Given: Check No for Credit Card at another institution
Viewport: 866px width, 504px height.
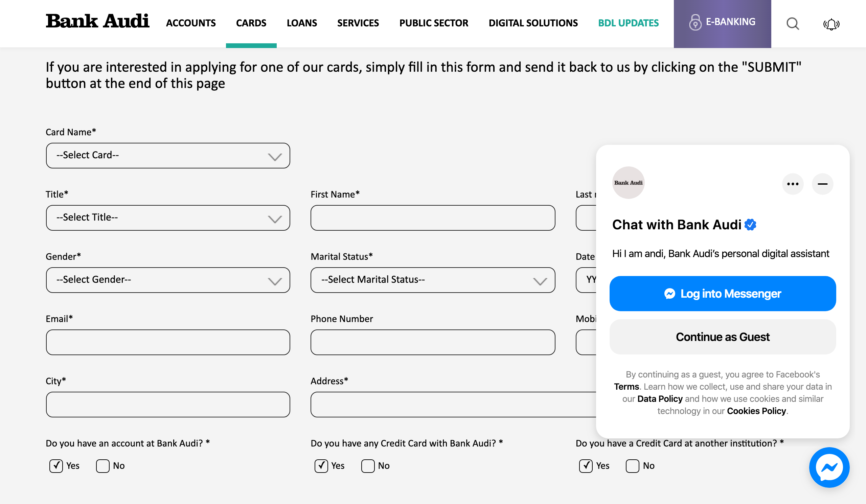Looking at the screenshot, I should 633,466.
